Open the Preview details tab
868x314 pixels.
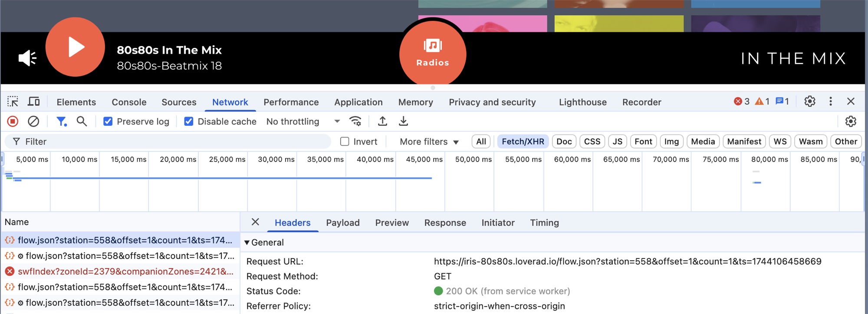click(392, 222)
